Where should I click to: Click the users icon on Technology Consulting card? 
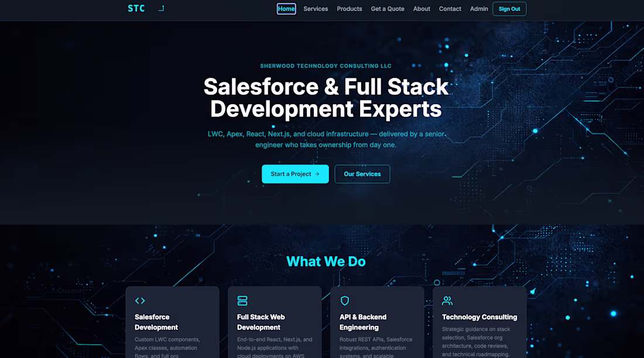click(447, 301)
